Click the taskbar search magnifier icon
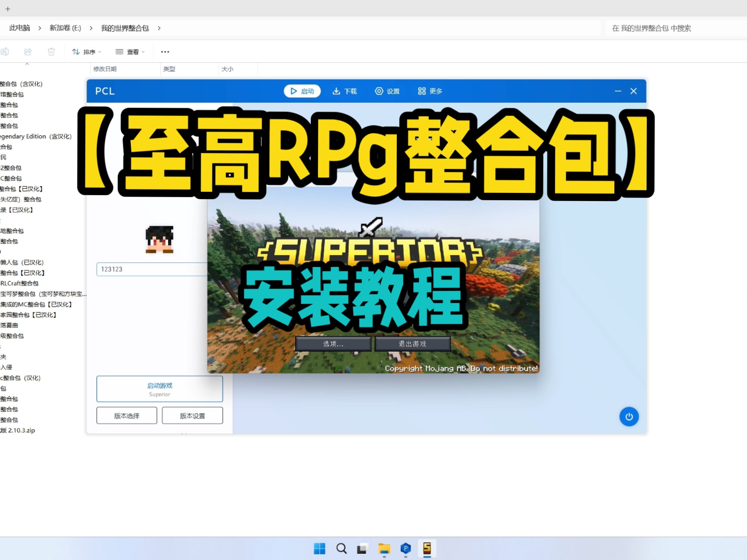Viewport: 747px width, 560px height. [341, 549]
